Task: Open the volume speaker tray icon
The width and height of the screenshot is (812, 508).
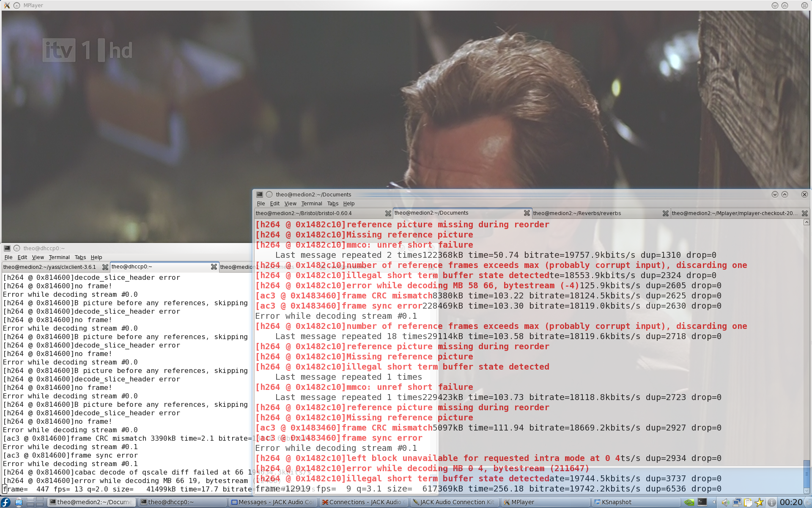Action: coord(725,502)
